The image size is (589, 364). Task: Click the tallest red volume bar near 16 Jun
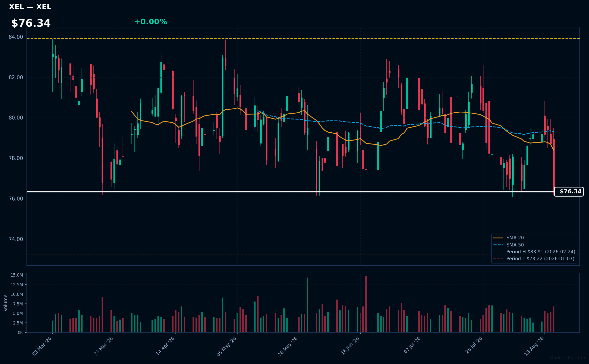point(366,304)
